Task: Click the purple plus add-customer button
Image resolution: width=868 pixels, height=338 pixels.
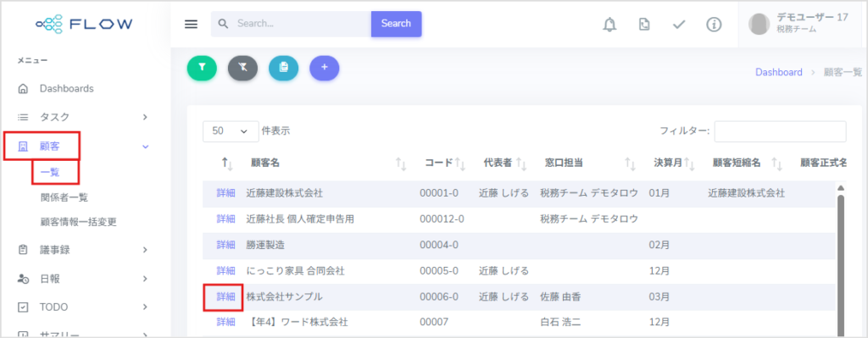Action: (325, 68)
